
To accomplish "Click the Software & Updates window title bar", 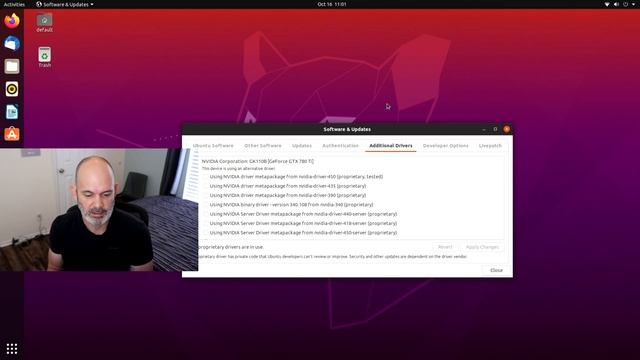I will coord(347,129).
